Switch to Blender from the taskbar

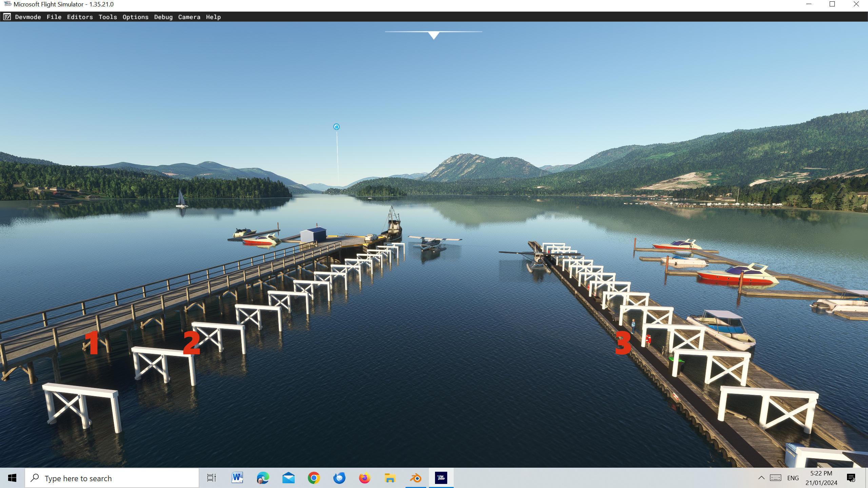click(416, 478)
